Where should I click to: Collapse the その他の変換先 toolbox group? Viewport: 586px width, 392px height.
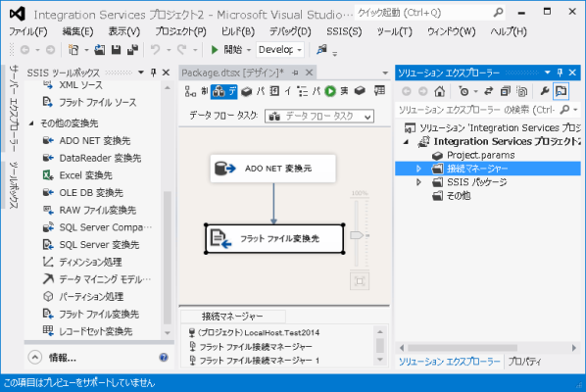tap(31, 122)
